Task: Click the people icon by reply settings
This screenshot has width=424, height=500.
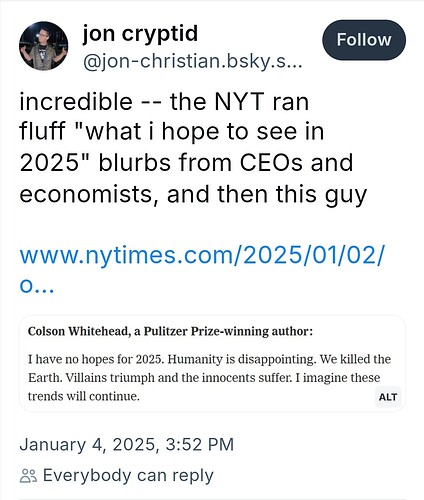Action: 28,476
